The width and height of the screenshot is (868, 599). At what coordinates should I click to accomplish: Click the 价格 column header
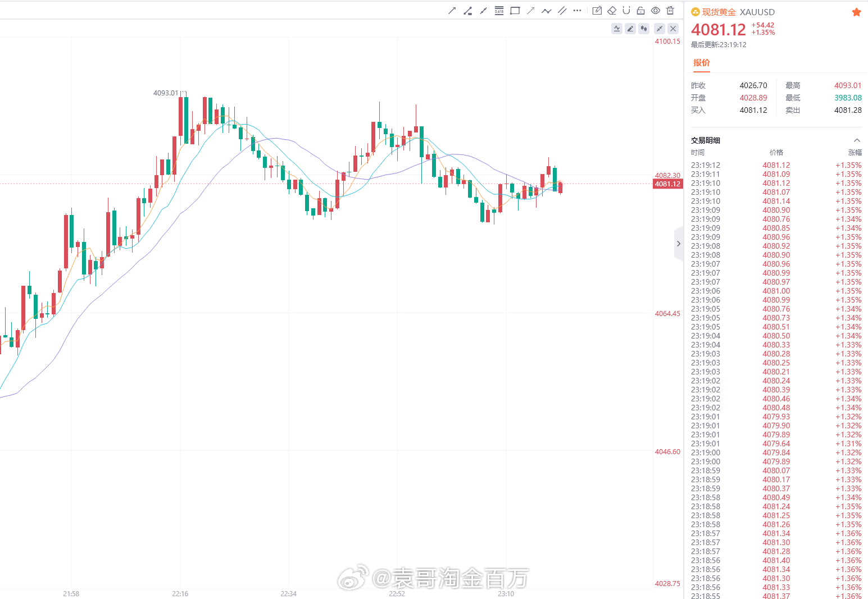coord(776,153)
